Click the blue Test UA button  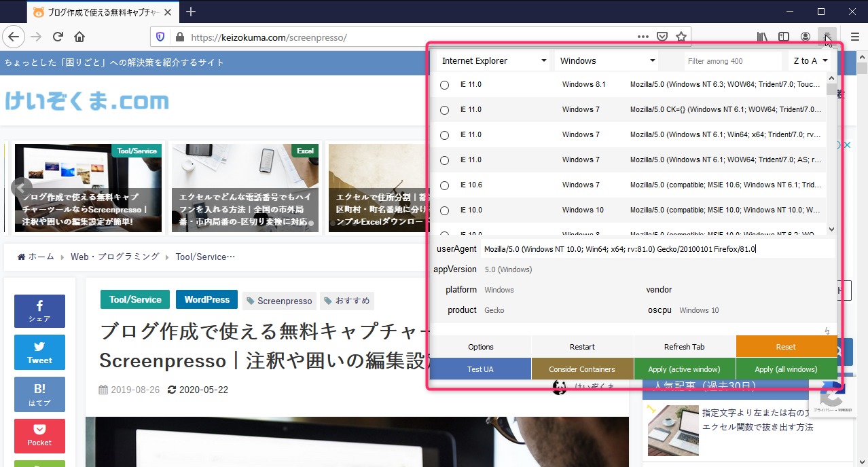(x=481, y=369)
